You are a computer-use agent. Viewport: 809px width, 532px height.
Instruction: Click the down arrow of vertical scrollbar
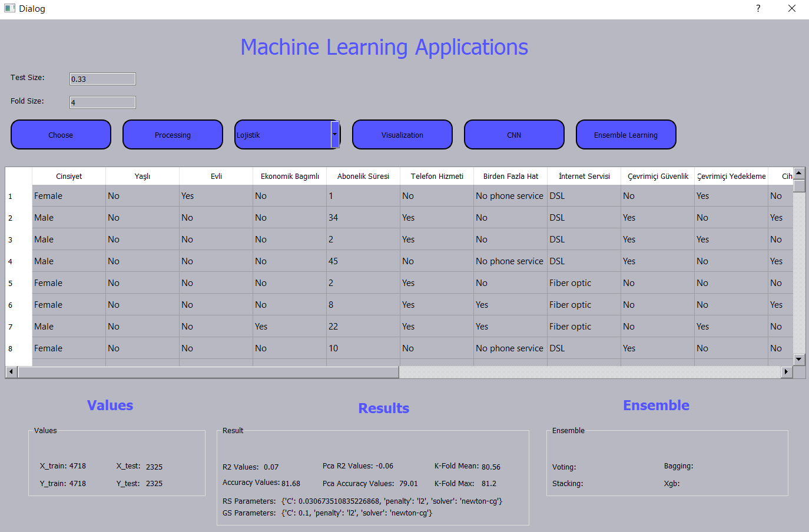tap(799, 360)
